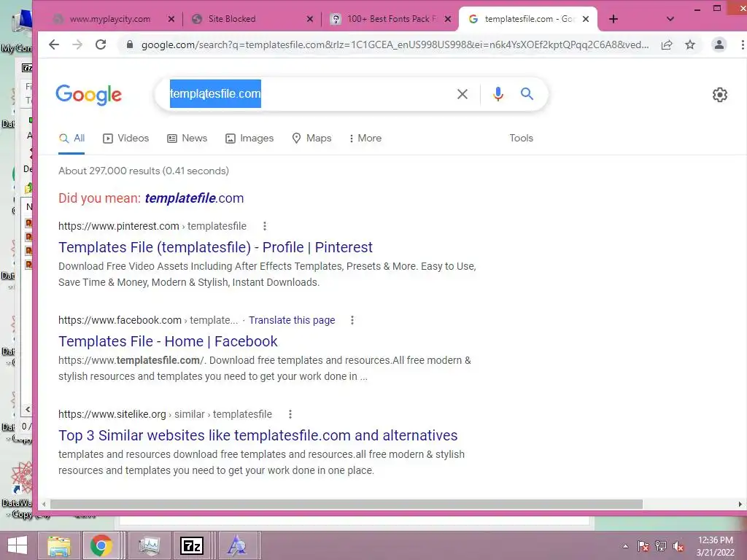The image size is (747, 560).
Task: Close the templatesfile.com Google tab
Action: 586,19
